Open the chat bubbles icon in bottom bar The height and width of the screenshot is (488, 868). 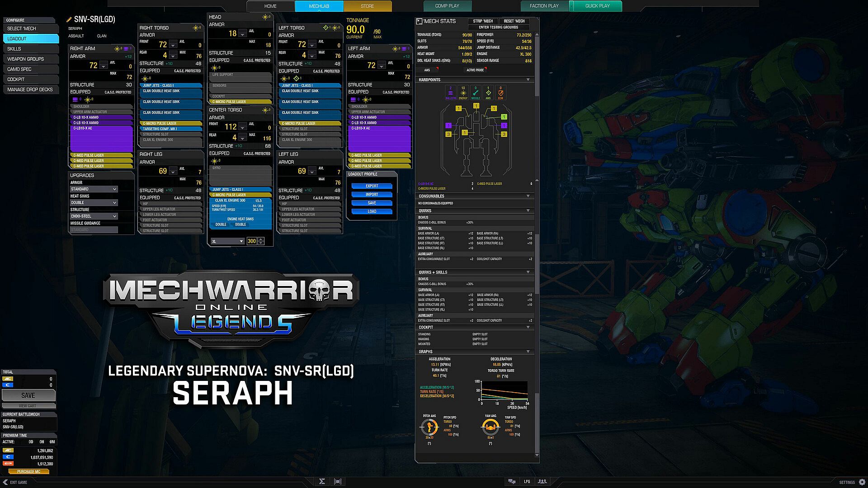point(512,482)
